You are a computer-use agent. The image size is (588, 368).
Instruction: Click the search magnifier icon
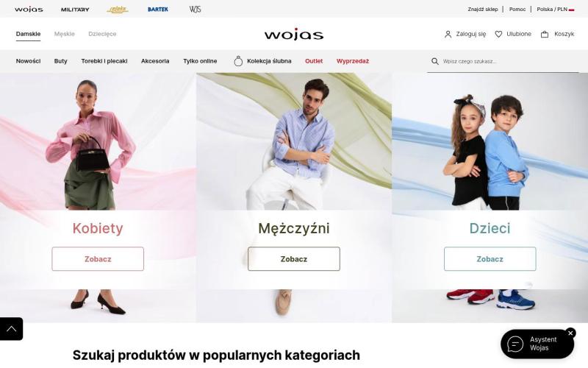pyautogui.click(x=434, y=61)
